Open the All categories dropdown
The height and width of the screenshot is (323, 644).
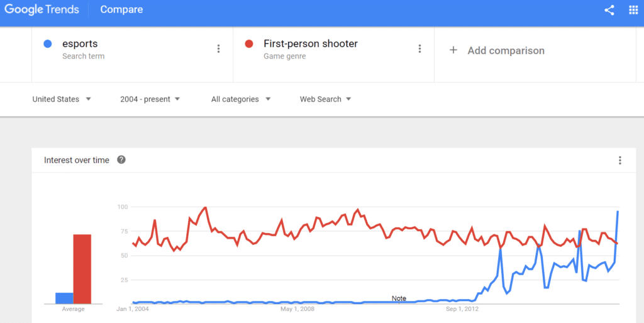(241, 99)
